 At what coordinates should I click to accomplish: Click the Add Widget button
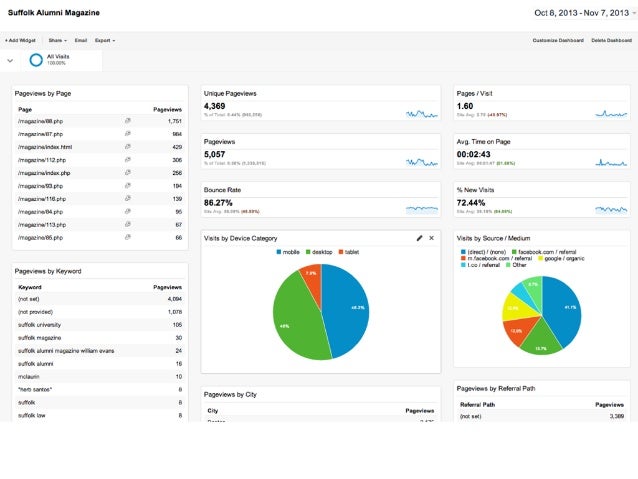pos(20,40)
